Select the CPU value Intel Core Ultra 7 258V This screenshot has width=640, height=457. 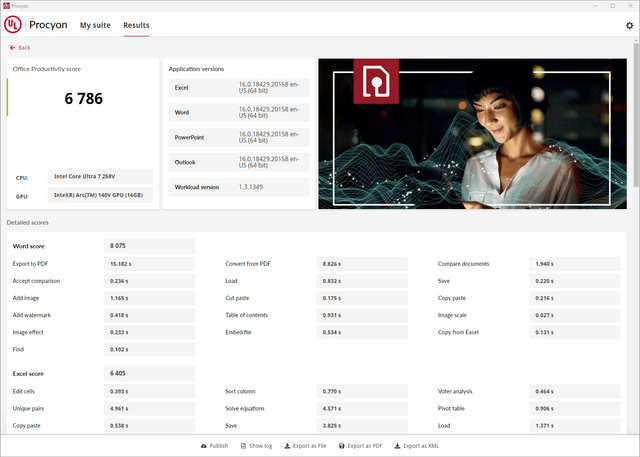tap(100, 176)
